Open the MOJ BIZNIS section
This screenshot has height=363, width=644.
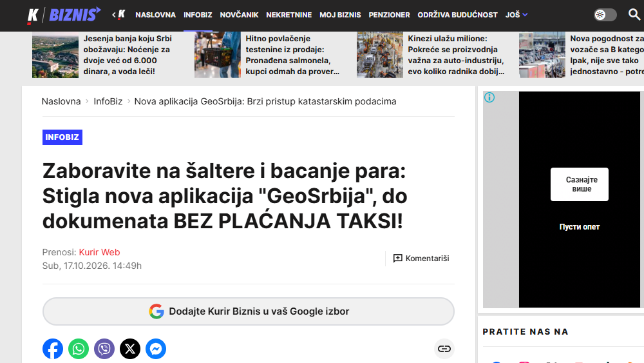[x=340, y=15]
